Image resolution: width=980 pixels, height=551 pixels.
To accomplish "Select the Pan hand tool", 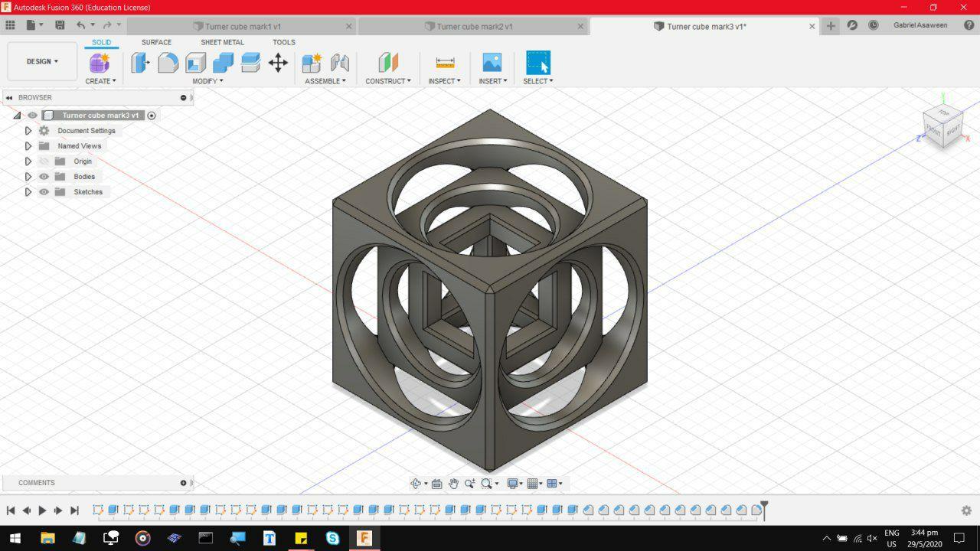I will point(453,484).
